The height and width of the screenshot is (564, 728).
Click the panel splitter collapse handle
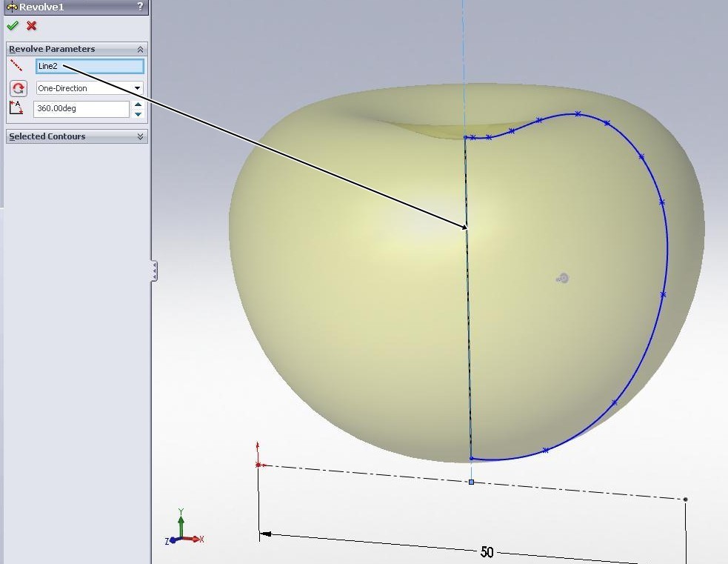click(154, 271)
